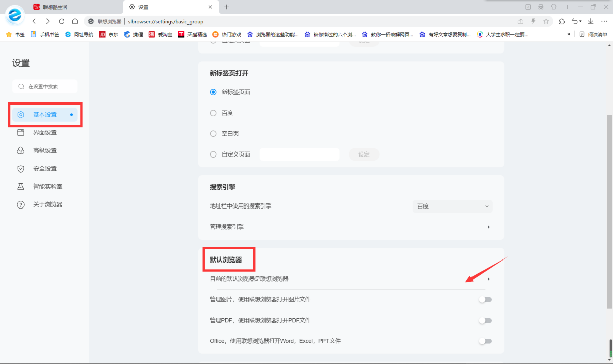Image resolution: width=613 pixels, height=364 pixels.
Task: Open the 天猫精选 bookmark
Action: [x=193, y=35]
